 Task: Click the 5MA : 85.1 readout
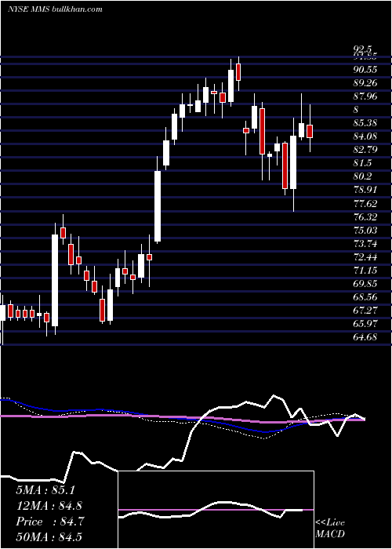pos(45,490)
